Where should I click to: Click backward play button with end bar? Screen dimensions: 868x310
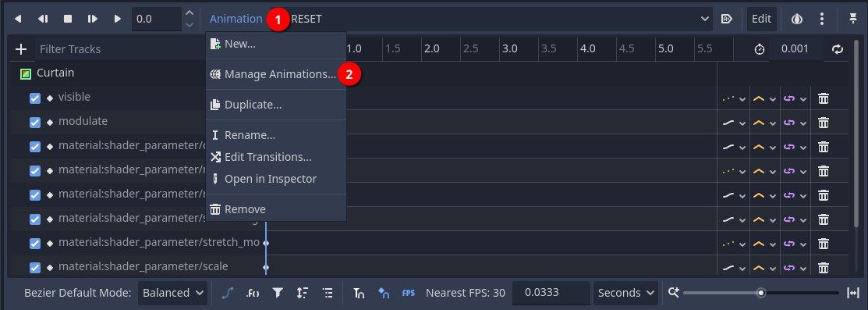[43, 19]
